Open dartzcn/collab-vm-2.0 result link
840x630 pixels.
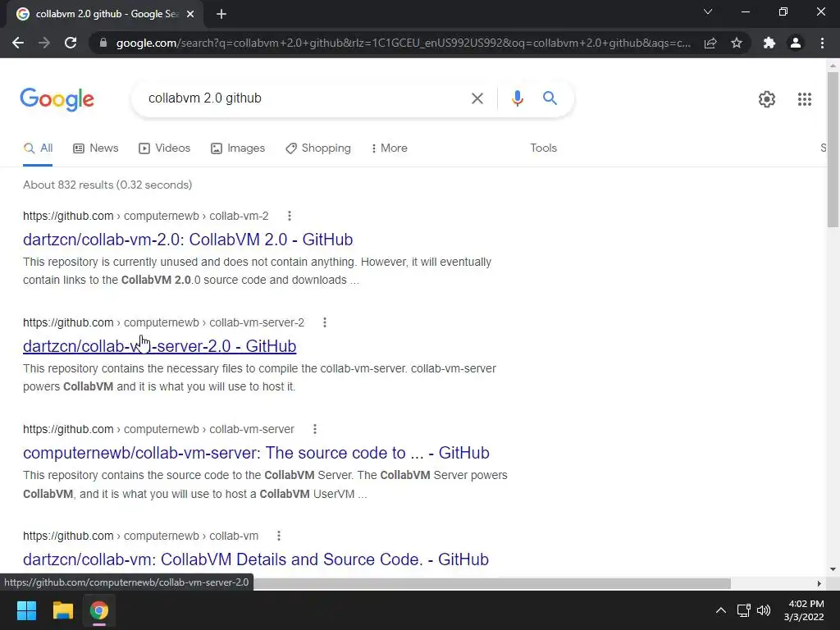pyautogui.click(x=188, y=240)
